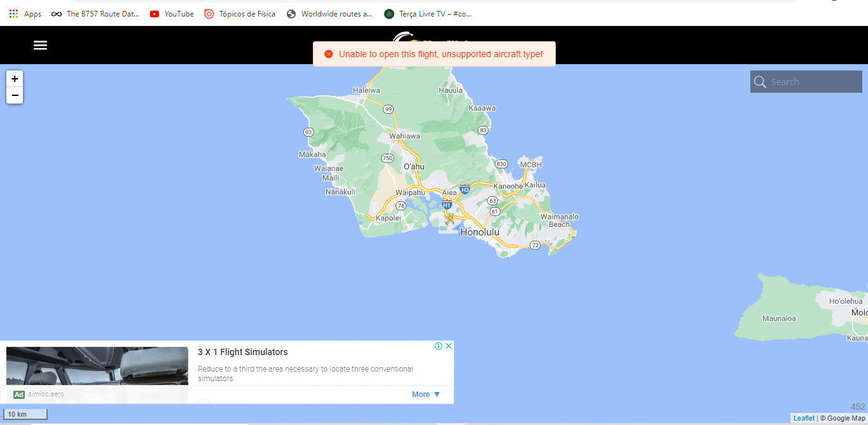
Task: Click the Nānākuli map label
Action: [x=340, y=192]
